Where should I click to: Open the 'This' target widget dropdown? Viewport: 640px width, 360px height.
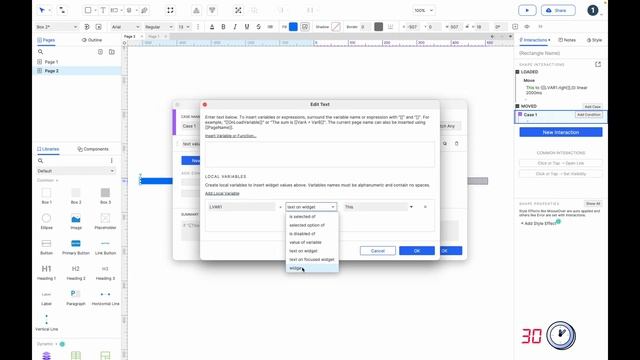[x=378, y=207]
